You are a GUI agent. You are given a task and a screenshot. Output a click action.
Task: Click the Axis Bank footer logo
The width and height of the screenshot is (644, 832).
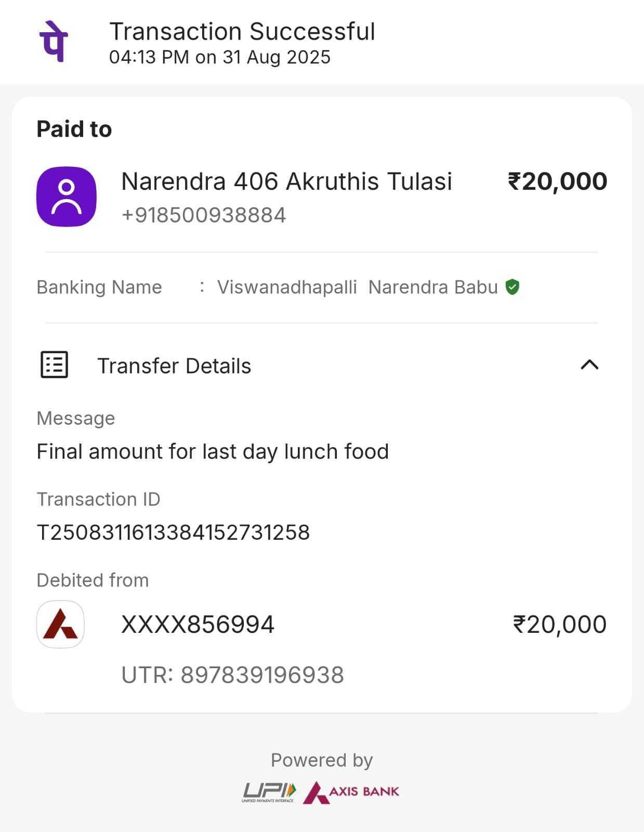351,792
